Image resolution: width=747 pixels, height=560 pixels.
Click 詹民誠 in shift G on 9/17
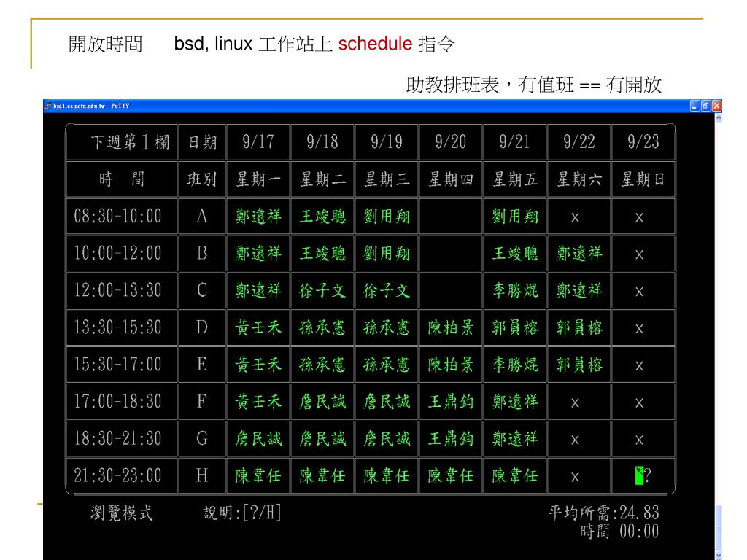click(x=258, y=438)
